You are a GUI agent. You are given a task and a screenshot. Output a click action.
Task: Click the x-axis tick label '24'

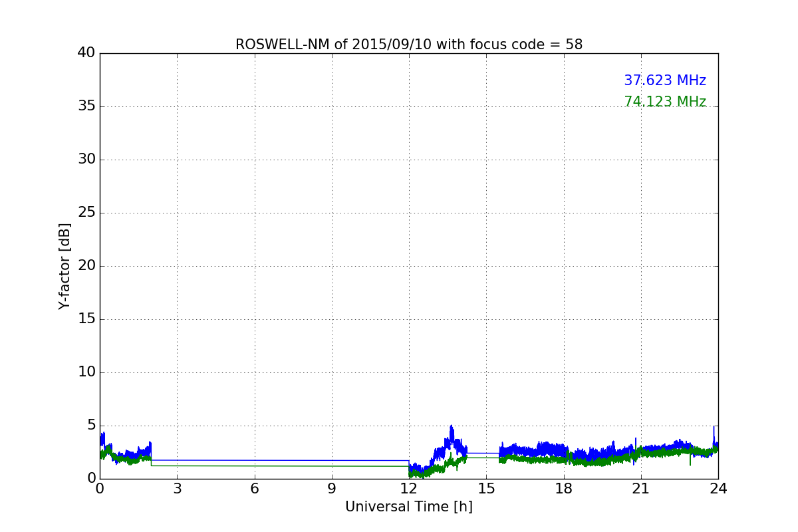coord(718,489)
